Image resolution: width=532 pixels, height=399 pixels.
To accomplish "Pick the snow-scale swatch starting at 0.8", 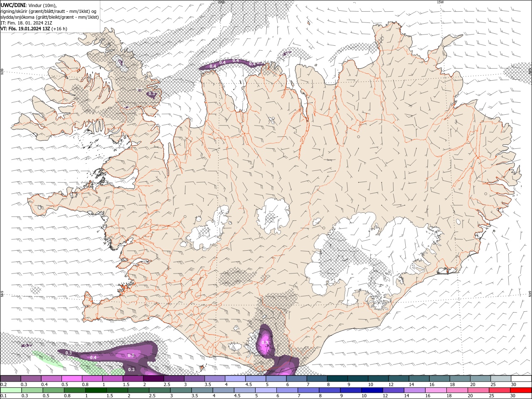I will 92,379.
